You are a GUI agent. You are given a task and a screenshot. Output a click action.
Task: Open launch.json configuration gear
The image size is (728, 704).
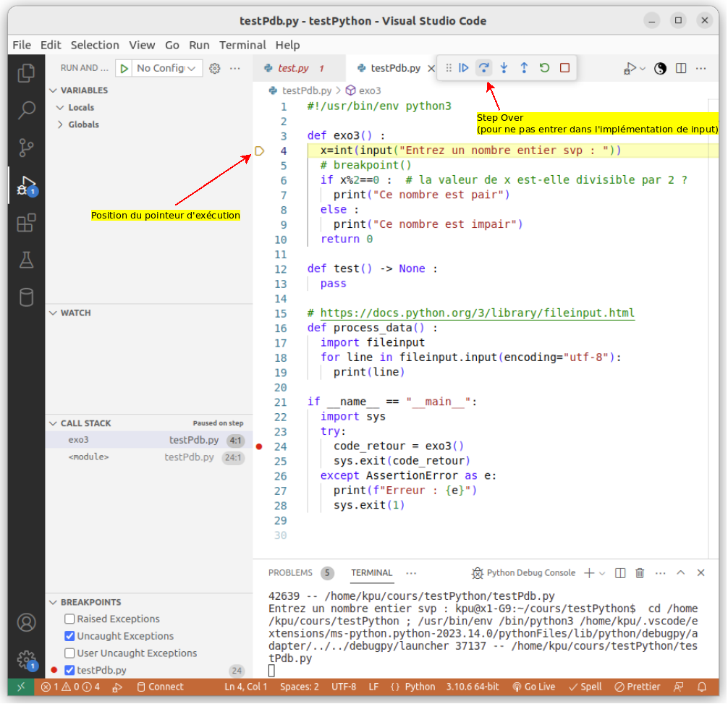(214, 69)
